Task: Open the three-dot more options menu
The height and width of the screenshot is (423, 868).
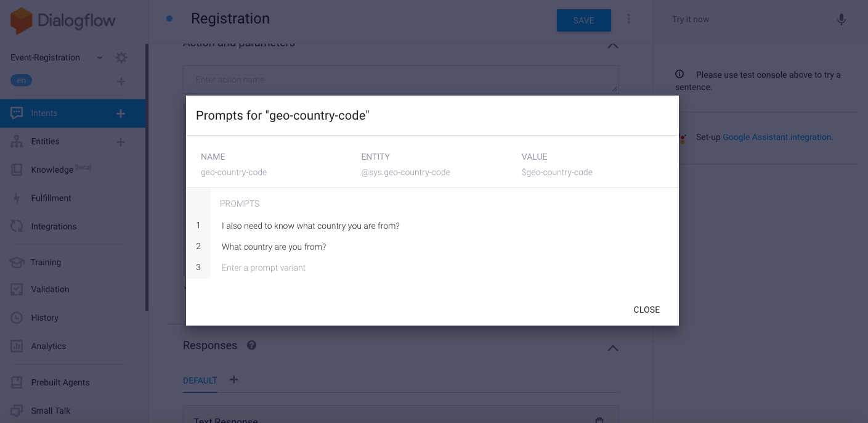Action: click(628, 19)
